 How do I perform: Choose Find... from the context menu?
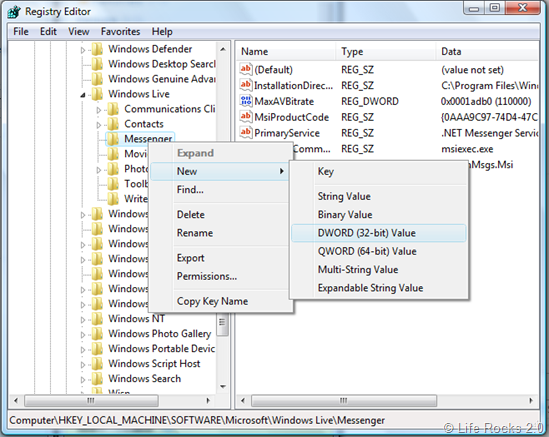pyautogui.click(x=220, y=190)
